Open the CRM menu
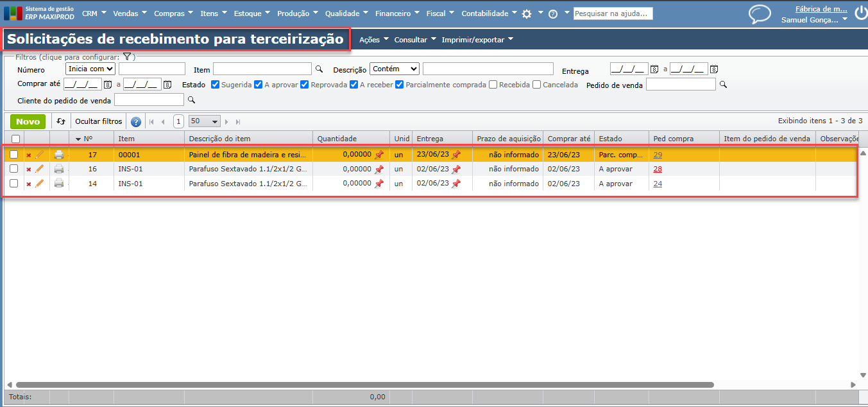This screenshot has width=868, height=407. click(x=94, y=13)
